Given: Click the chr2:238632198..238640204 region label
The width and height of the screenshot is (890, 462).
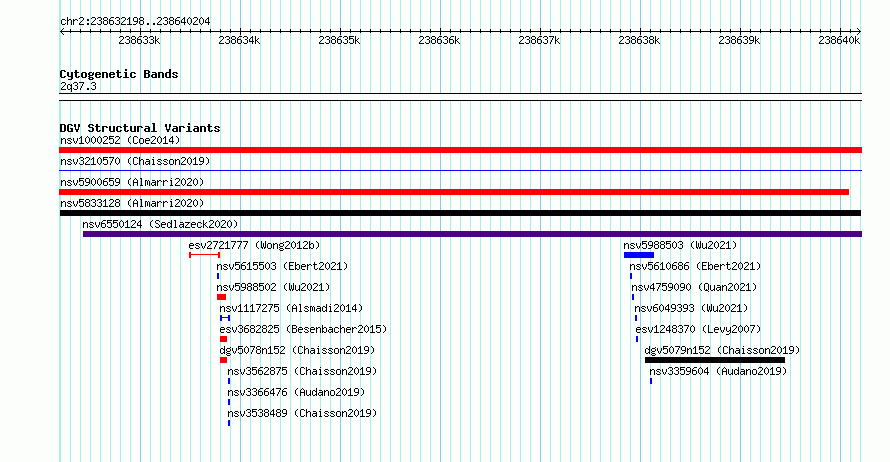Looking at the screenshot, I should tap(135, 21).
